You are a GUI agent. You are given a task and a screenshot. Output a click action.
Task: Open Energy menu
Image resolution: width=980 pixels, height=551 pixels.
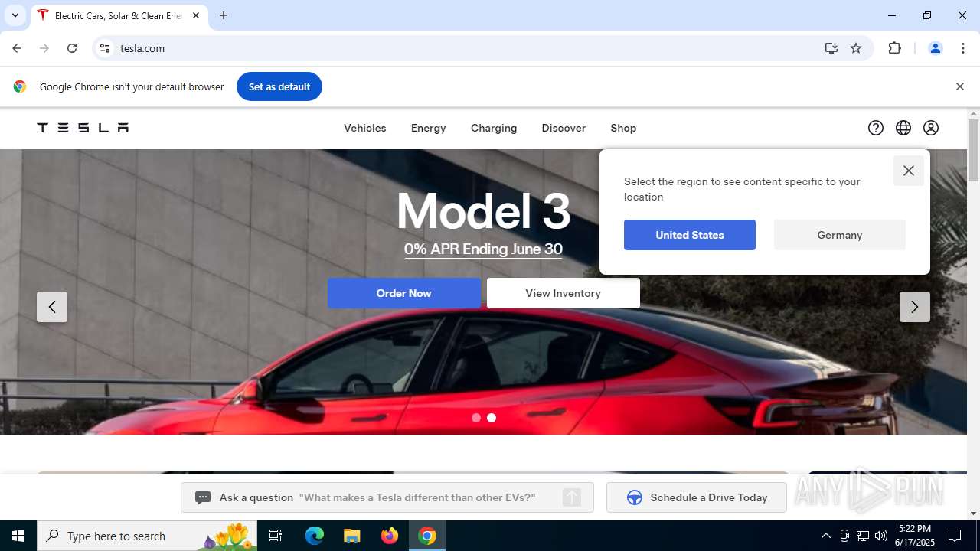pos(429,128)
